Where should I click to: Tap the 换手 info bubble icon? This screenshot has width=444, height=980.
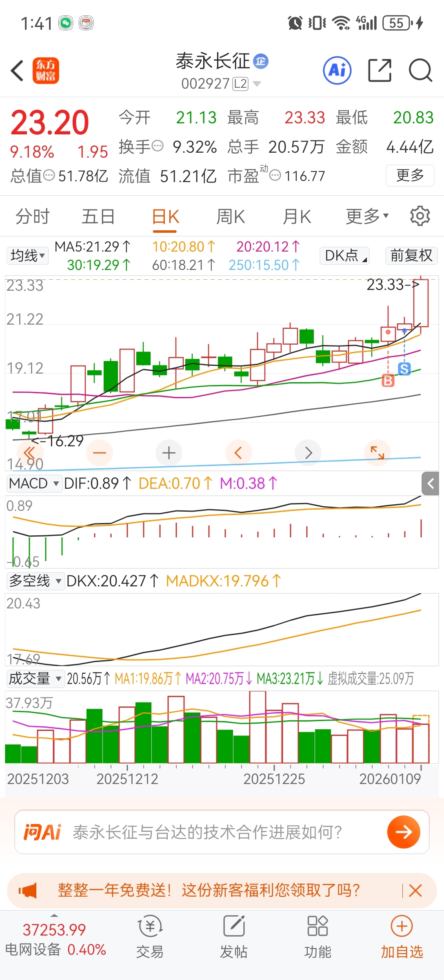(x=158, y=146)
